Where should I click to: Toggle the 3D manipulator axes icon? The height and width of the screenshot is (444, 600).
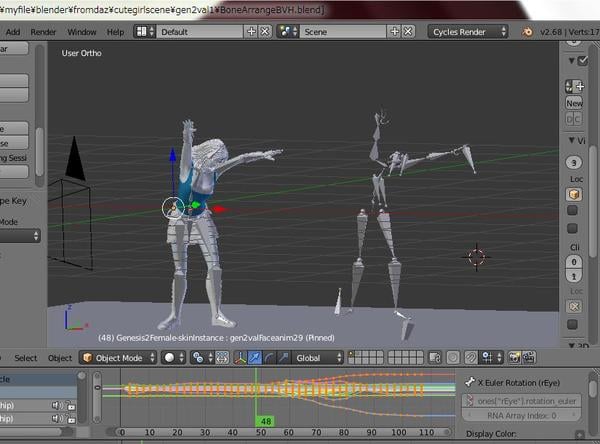238,357
